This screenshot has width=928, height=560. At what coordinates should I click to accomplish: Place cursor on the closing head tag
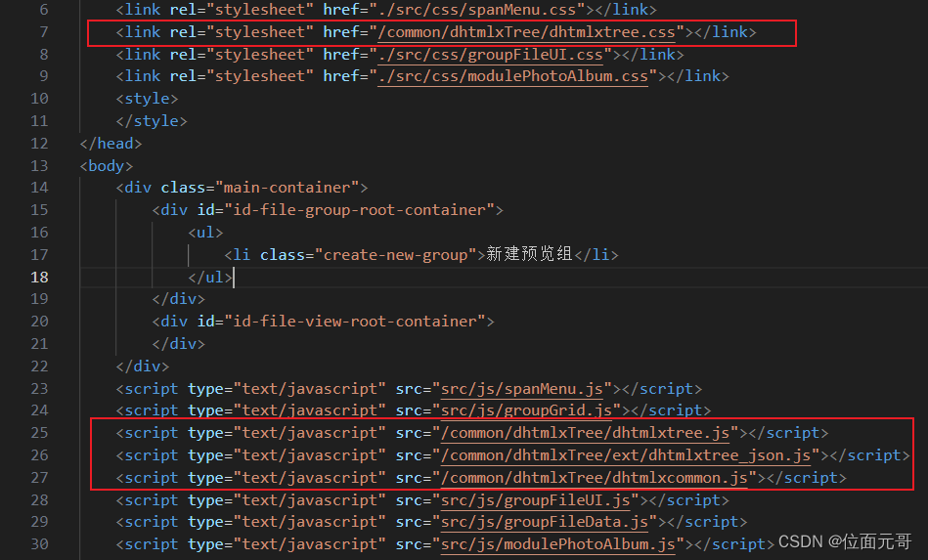[x=110, y=144]
